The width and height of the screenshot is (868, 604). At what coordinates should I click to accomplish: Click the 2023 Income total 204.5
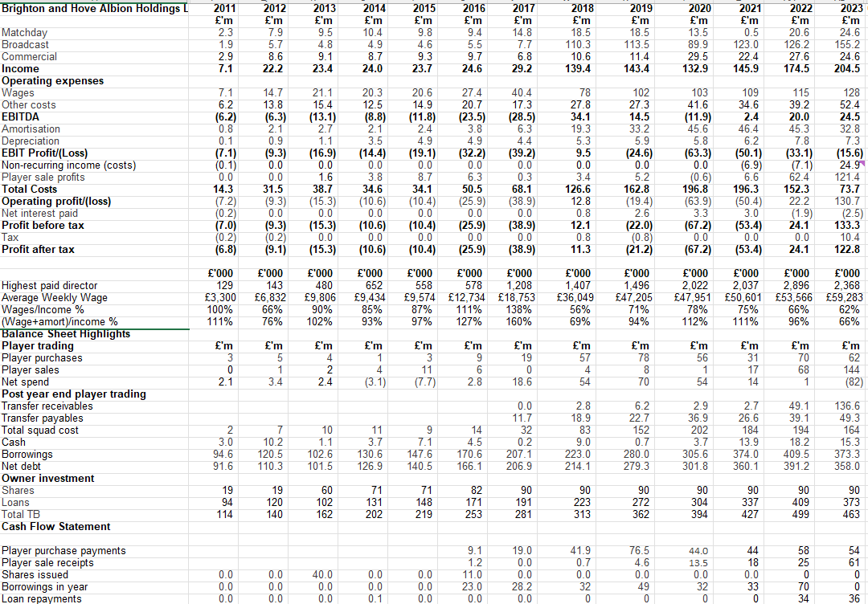847,69
